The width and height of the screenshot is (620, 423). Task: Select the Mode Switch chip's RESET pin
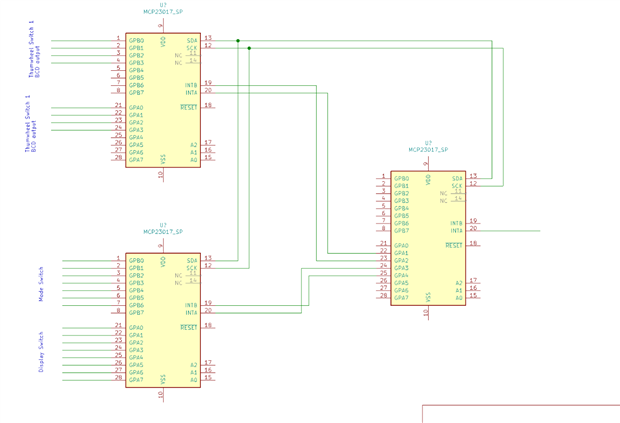(208, 327)
